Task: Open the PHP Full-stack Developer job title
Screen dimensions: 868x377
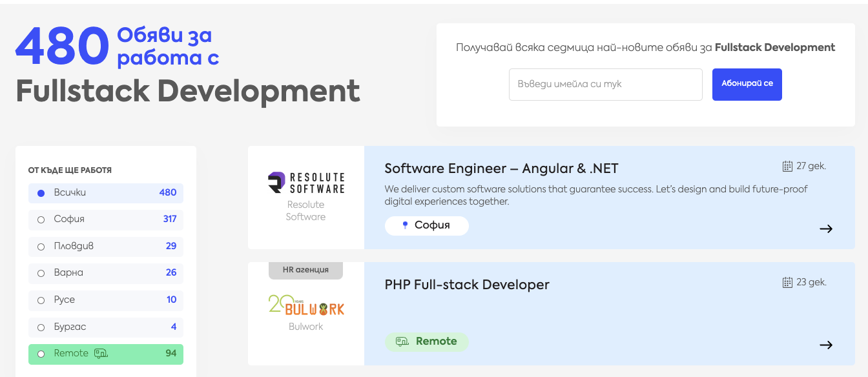Action: 467,285
